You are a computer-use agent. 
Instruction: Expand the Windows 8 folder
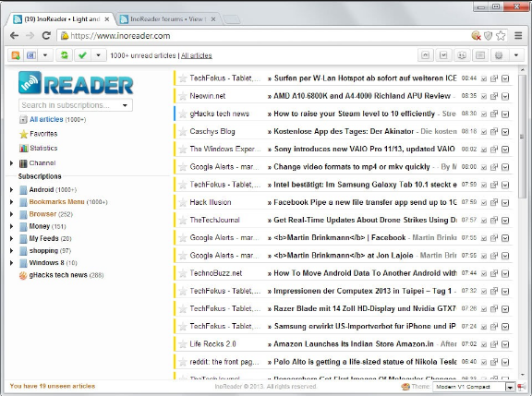pos(11,263)
